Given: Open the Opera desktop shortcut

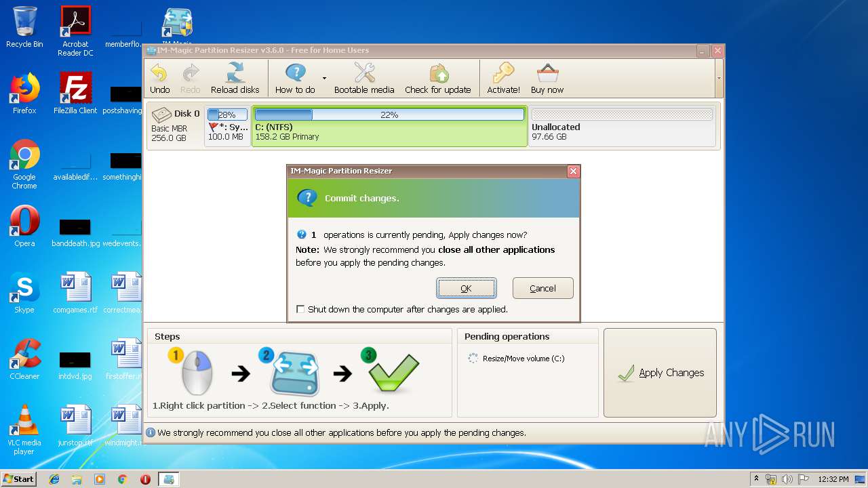Looking at the screenshot, I should [24, 226].
